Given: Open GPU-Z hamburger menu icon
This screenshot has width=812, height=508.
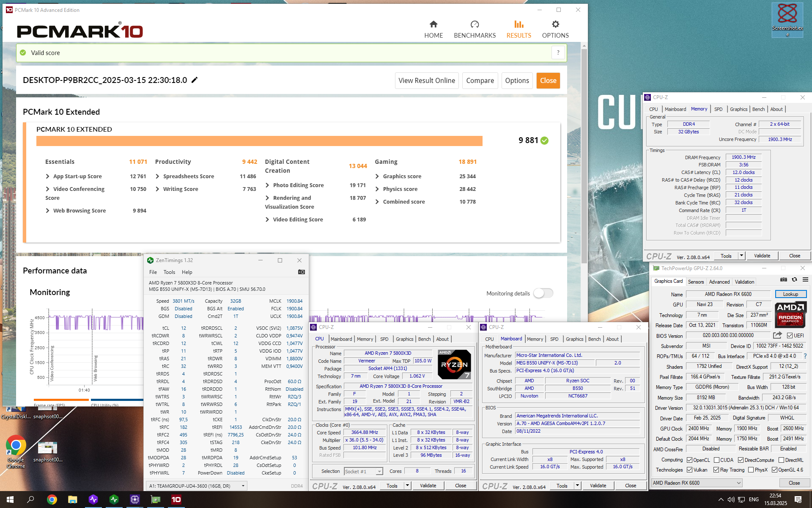Looking at the screenshot, I should (805, 279).
